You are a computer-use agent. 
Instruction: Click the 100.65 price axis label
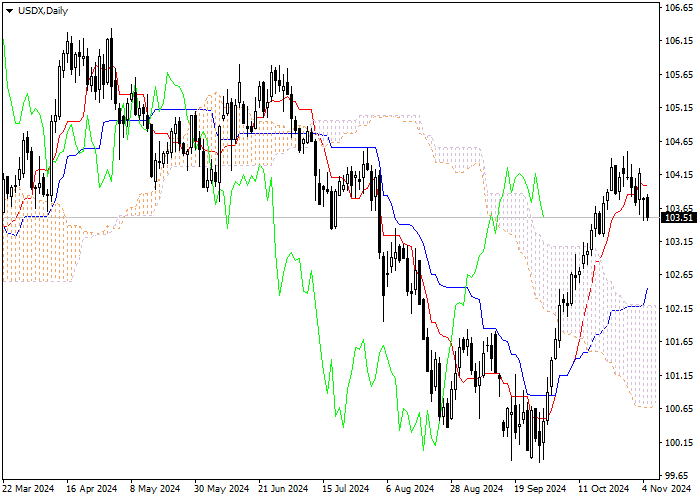pos(679,409)
